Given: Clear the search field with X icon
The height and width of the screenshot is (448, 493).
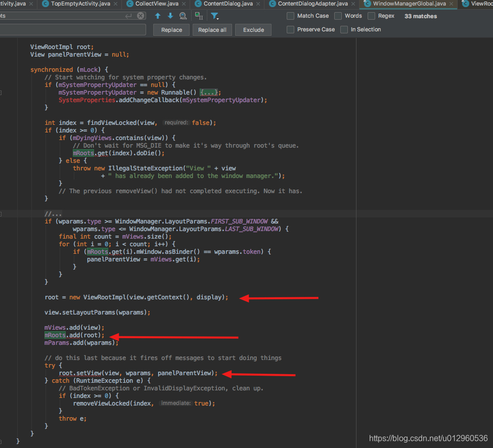Looking at the screenshot, I should [141, 16].
